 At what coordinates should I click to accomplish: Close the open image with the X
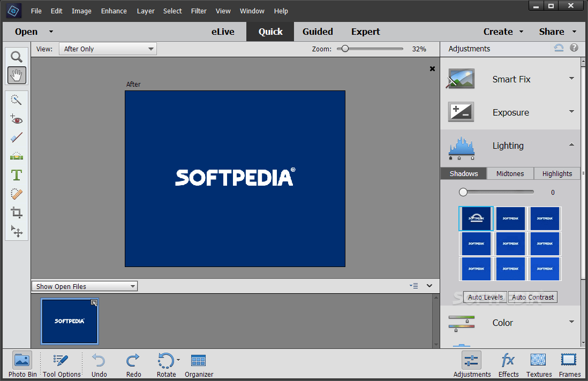tap(432, 68)
